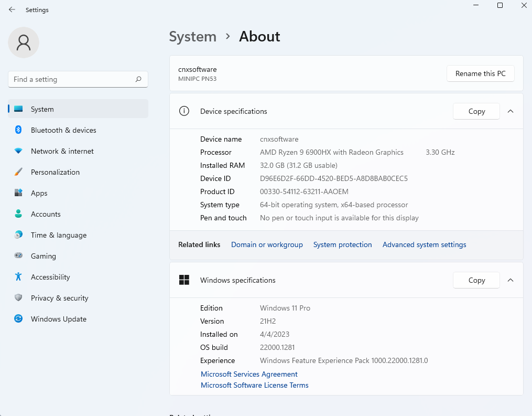
Task: Click the installed RAM value 32.0 GB
Action: [x=299, y=165]
